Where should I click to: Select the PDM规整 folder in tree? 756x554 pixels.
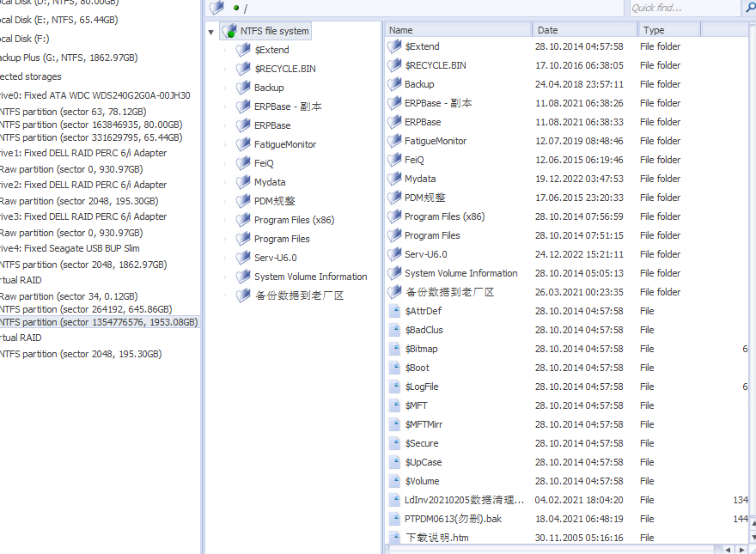[x=274, y=201]
